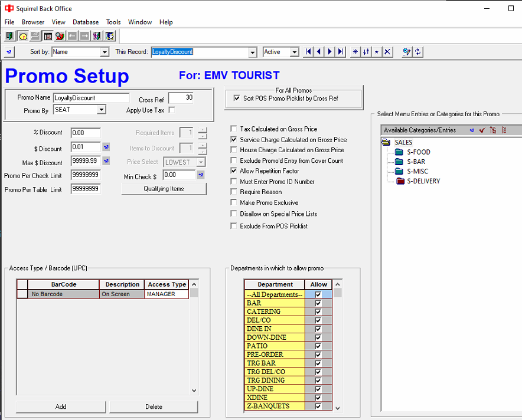Click the up-down arrows sort icon
The width and height of the screenshot is (522, 420).
366,51
